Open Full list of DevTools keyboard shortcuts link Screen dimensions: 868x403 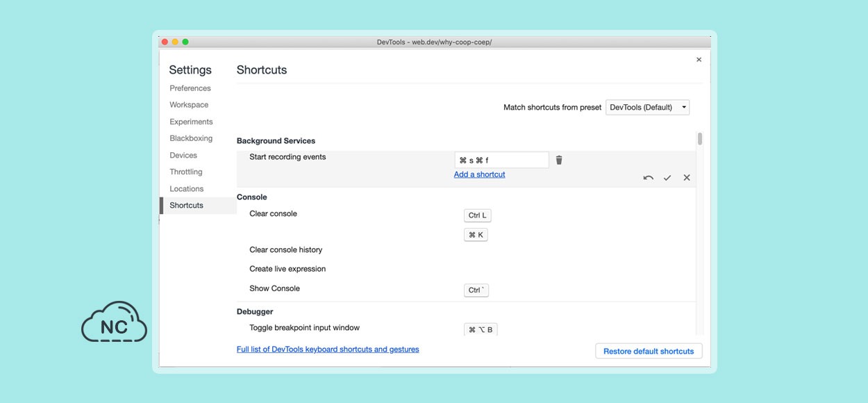click(x=328, y=349)
